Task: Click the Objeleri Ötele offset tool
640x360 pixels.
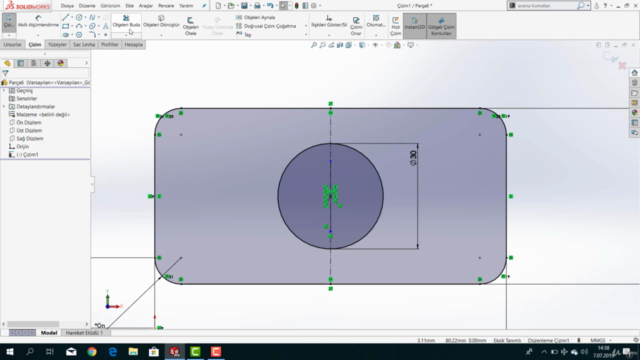Action: click(191, 26)
